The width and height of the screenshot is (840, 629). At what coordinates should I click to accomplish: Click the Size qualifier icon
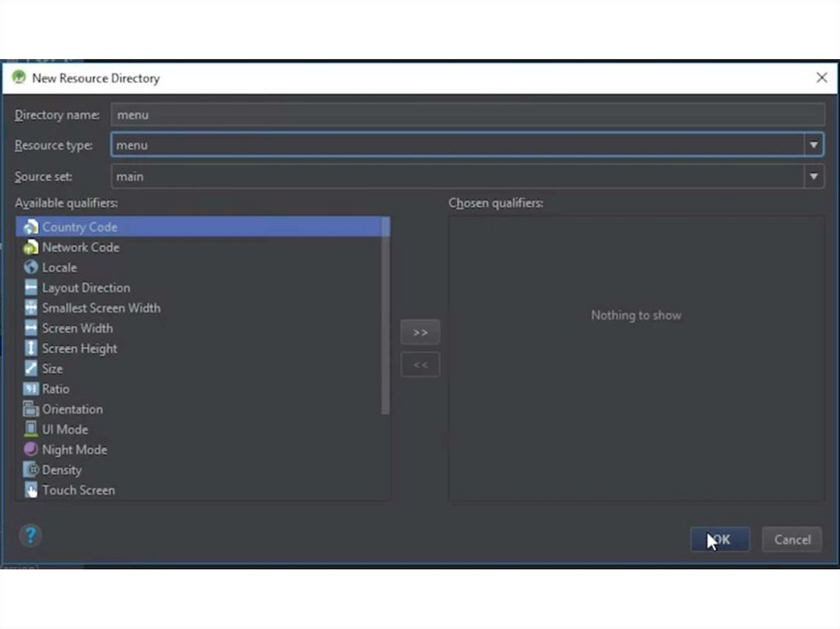point(30,368)
